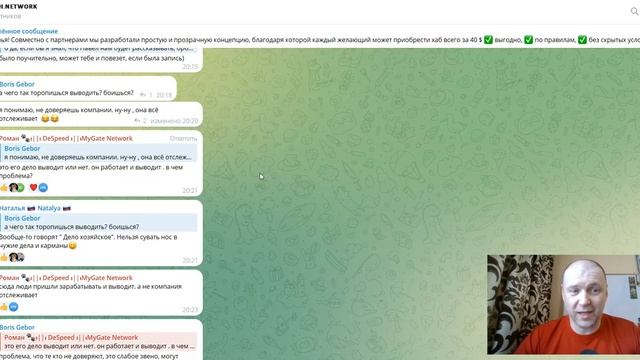640x360 pixels.
Task: Open Boris Gebor's profile from his 20:18 message
Action: [x=17, y=84]
